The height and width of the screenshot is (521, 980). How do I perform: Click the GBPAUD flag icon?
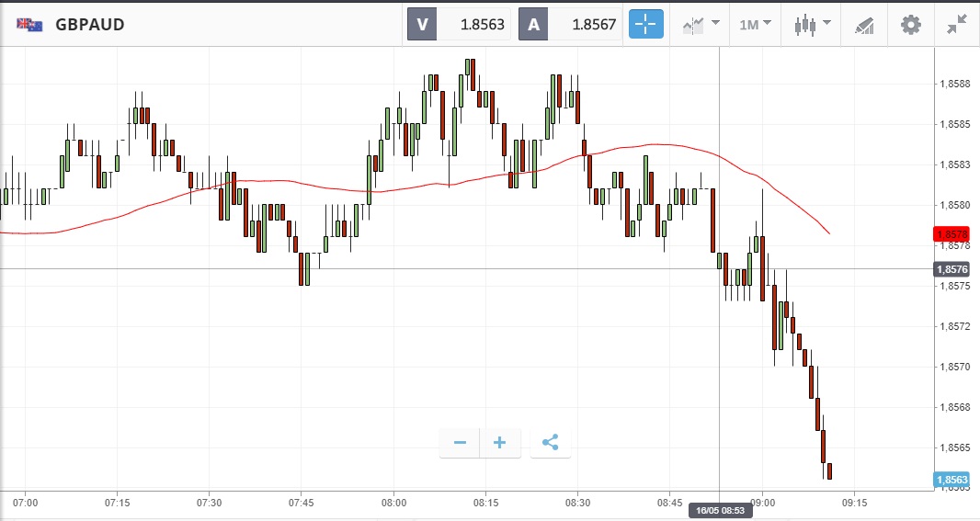pyautogui.click(x=28, y=25)
